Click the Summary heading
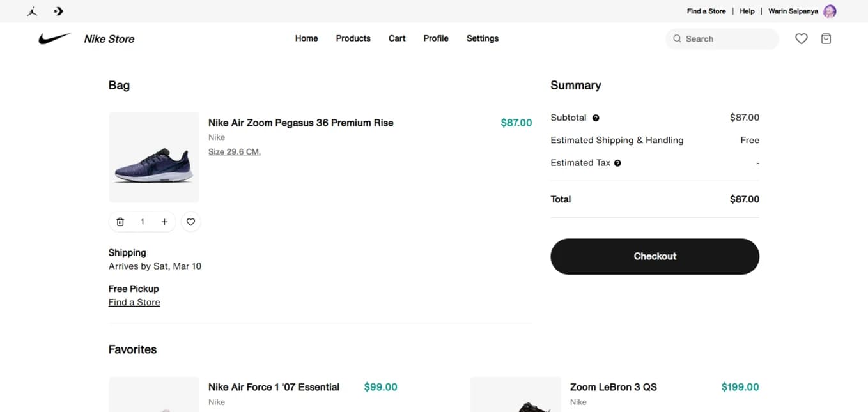This screenshot has height=412, width=868. tap(575, 86)
